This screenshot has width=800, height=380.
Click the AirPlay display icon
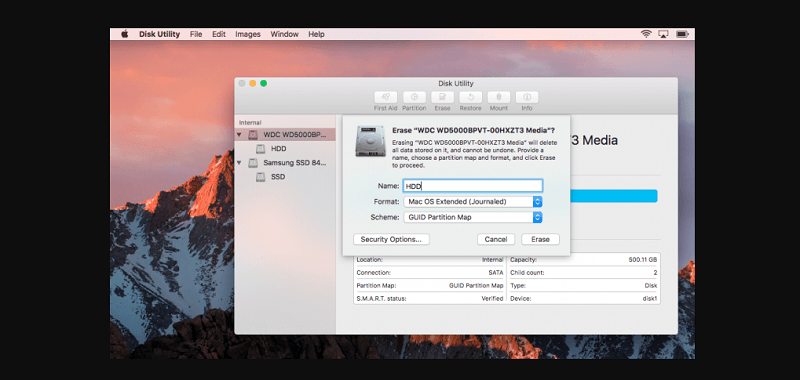click(x=663, y=34)
